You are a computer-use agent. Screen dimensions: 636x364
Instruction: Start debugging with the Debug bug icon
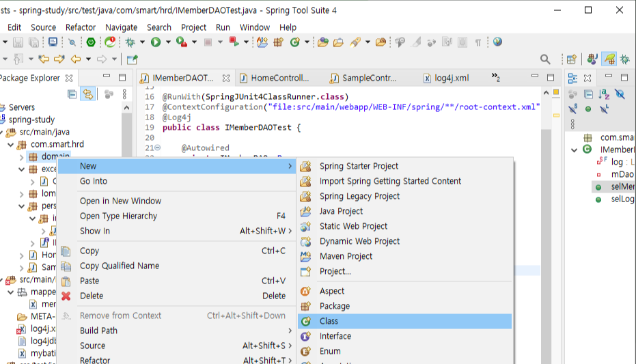point(130,42)
